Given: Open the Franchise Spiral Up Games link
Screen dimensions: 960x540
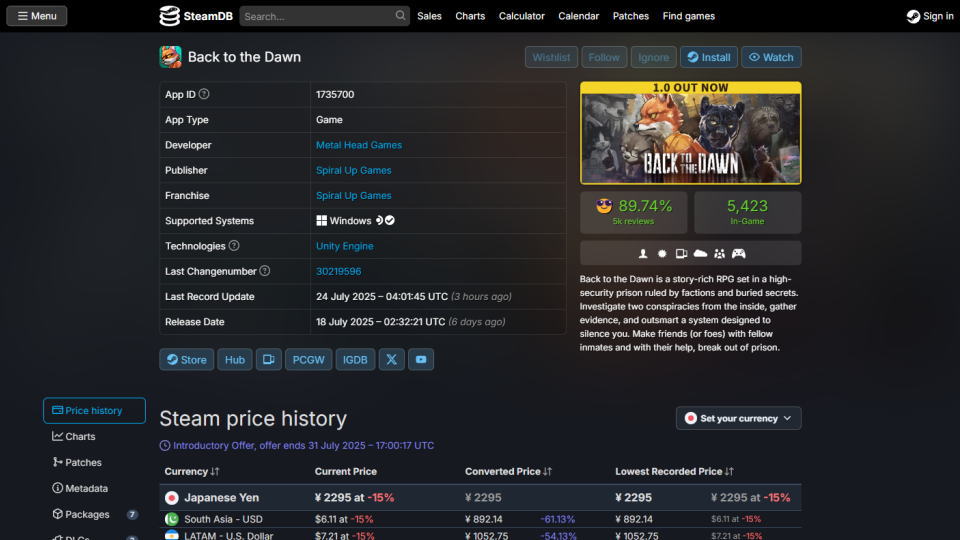Looking at the screenshot, I should 353,195.
